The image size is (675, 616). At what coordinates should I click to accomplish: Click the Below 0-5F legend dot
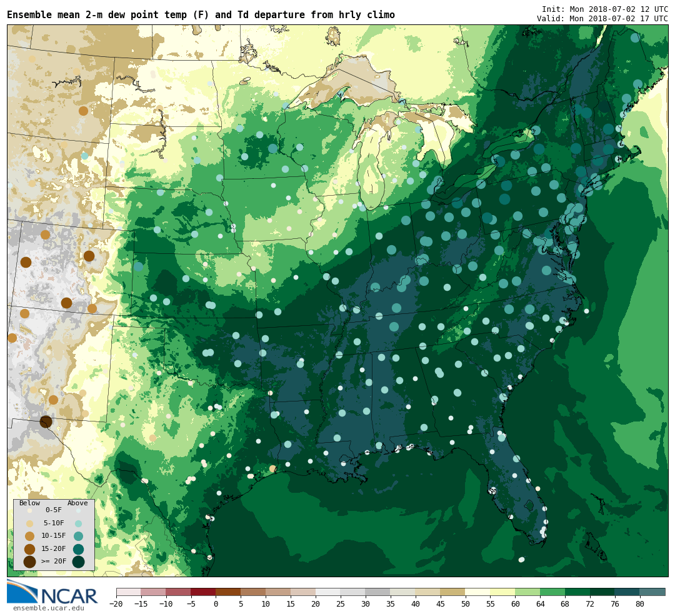click(x=29, y=510)
